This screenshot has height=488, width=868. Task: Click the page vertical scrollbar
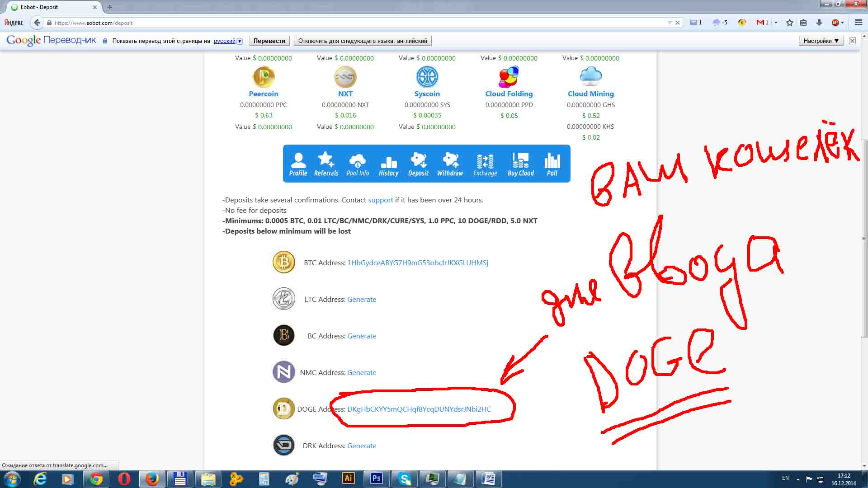coord(864,238)
